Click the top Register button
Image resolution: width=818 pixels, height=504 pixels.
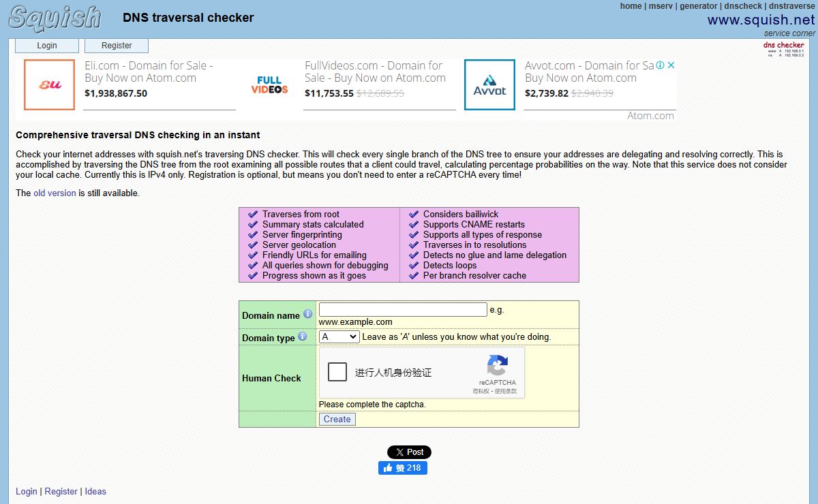pyautogui.click(x=117, y=46)
